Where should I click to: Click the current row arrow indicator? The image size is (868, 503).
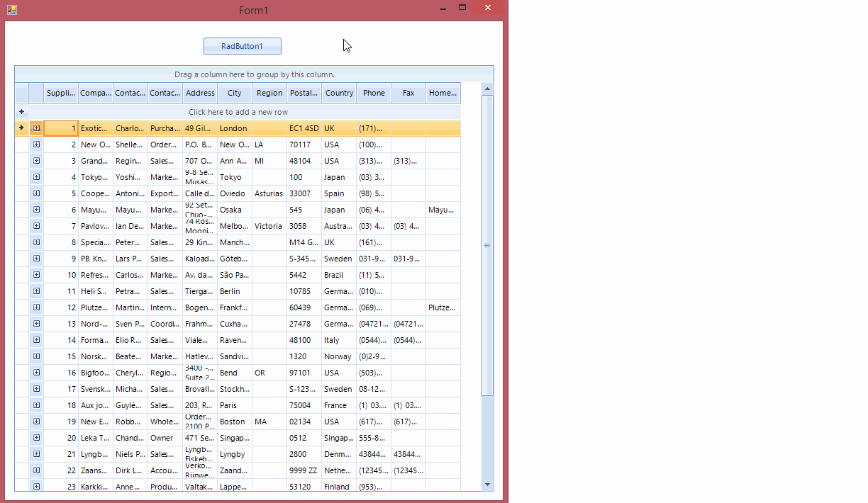coord(21,128)
